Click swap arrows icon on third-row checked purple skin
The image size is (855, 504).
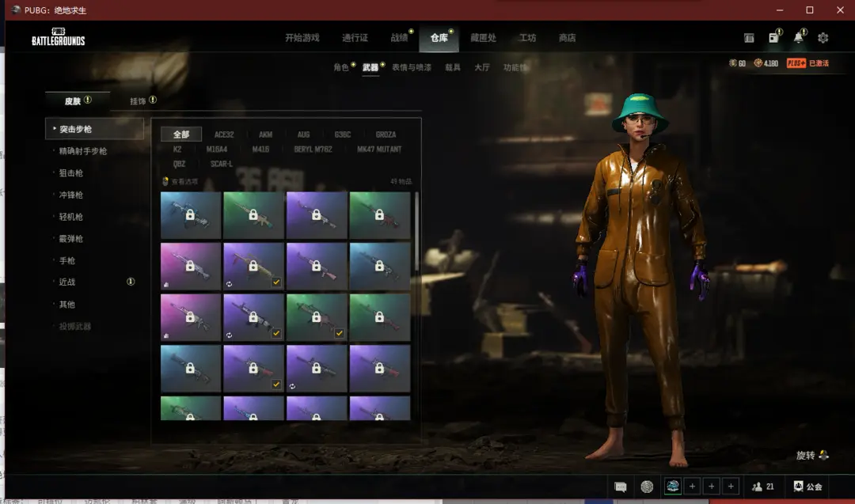pos(229,335)
